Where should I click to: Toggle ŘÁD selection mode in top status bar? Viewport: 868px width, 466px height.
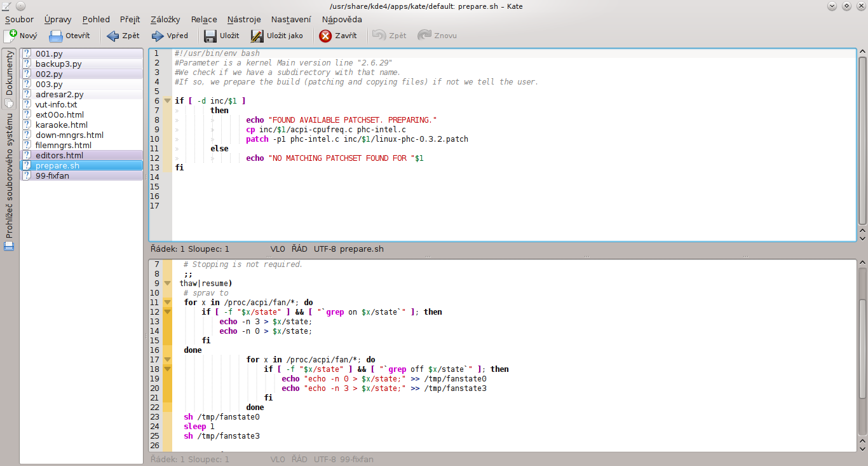(x=299, y=249)
